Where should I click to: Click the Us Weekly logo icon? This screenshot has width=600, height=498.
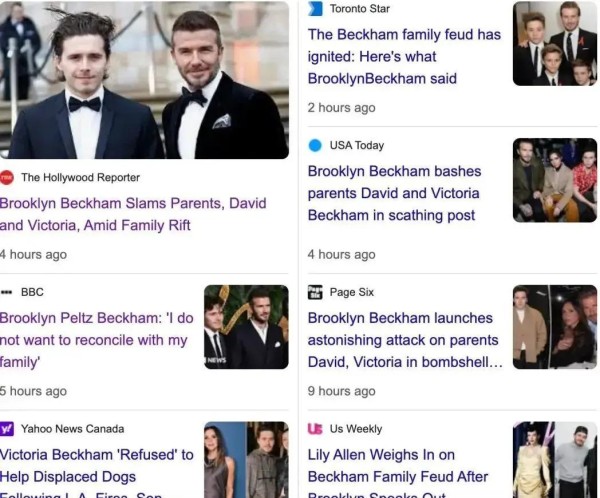[x=315, y=429]
